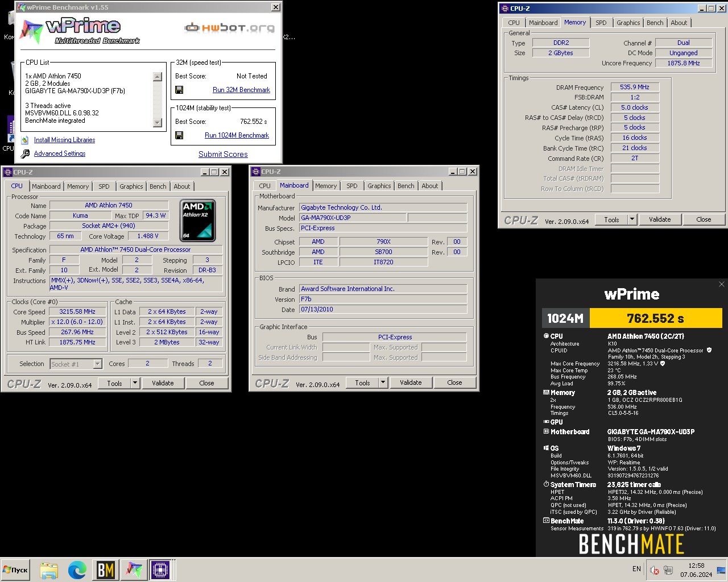Click the hwbot.org logo in wPrime
Viewport: 728px width, 582px height.
(229, 27)
